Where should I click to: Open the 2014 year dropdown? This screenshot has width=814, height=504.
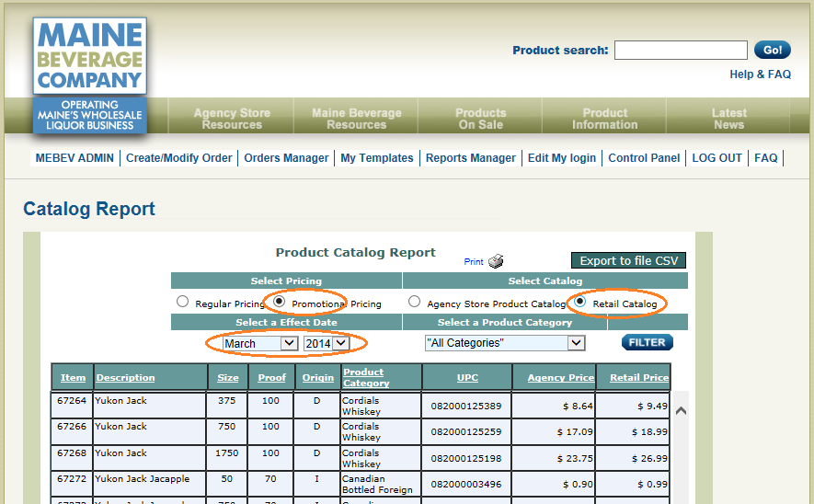(x=327, y=343)
